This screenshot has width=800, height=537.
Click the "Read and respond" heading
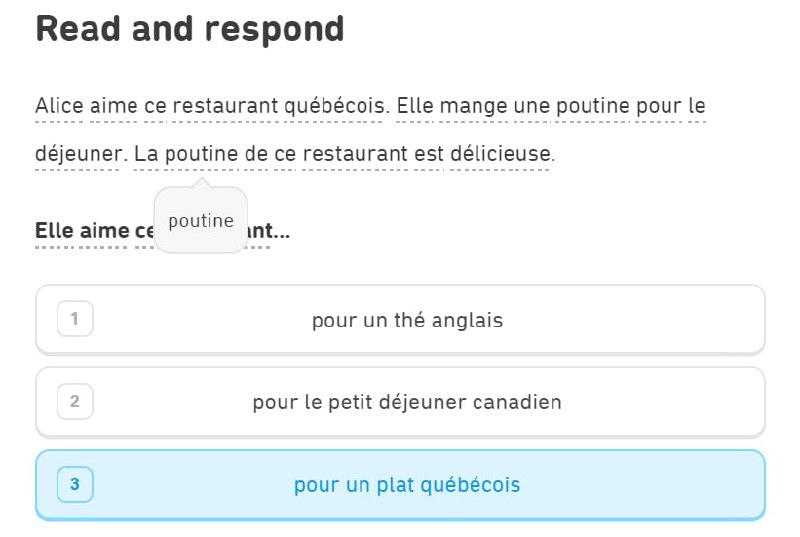(x=190, y=29)
